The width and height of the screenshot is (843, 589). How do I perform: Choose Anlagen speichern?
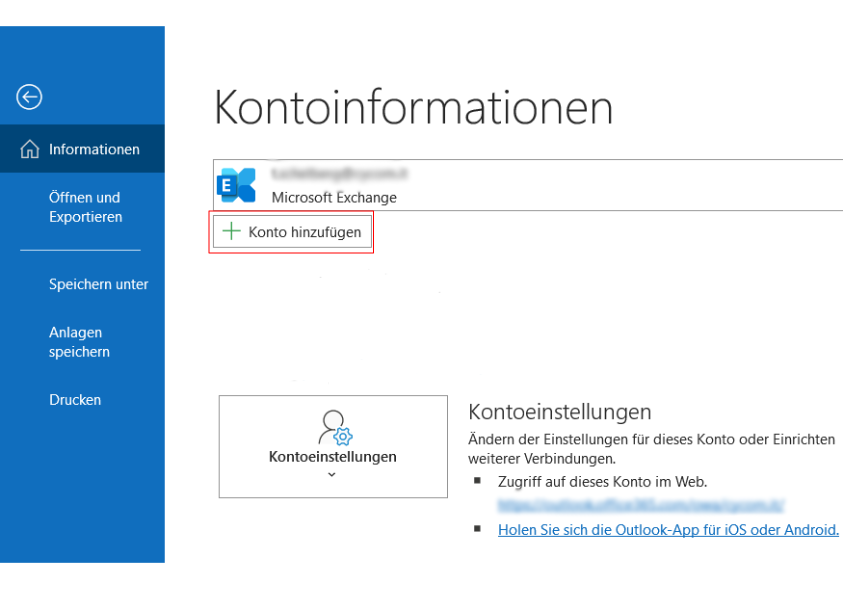pyautogui.click(x=79, y=342)
